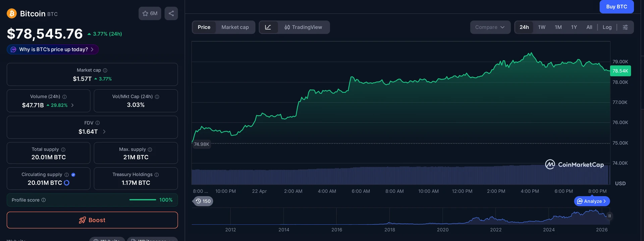
Task: Click the Volume (24h) info icon
Action: [x=64, y=97]
